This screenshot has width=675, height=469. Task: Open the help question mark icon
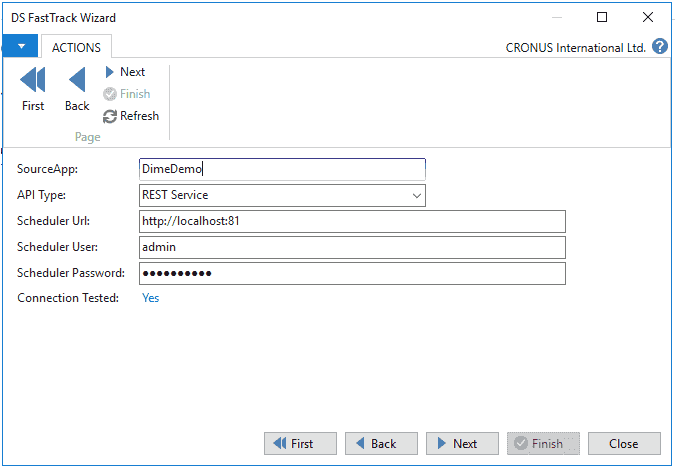tap(660, 47)
